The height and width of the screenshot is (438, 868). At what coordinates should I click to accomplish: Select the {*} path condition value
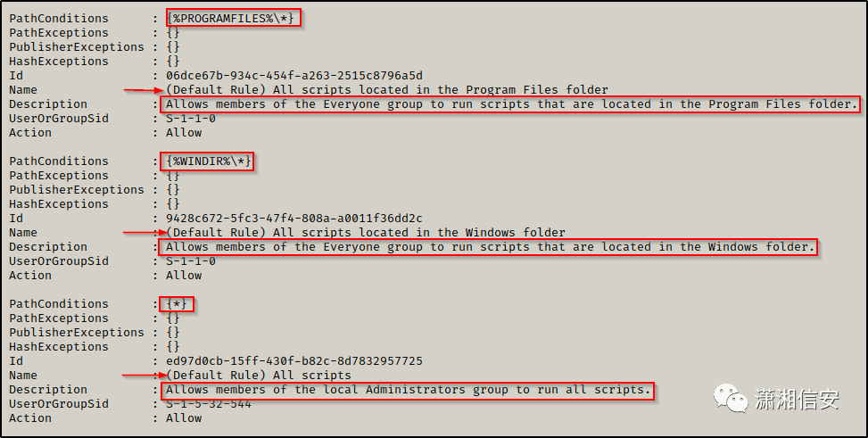pos(178,304)
